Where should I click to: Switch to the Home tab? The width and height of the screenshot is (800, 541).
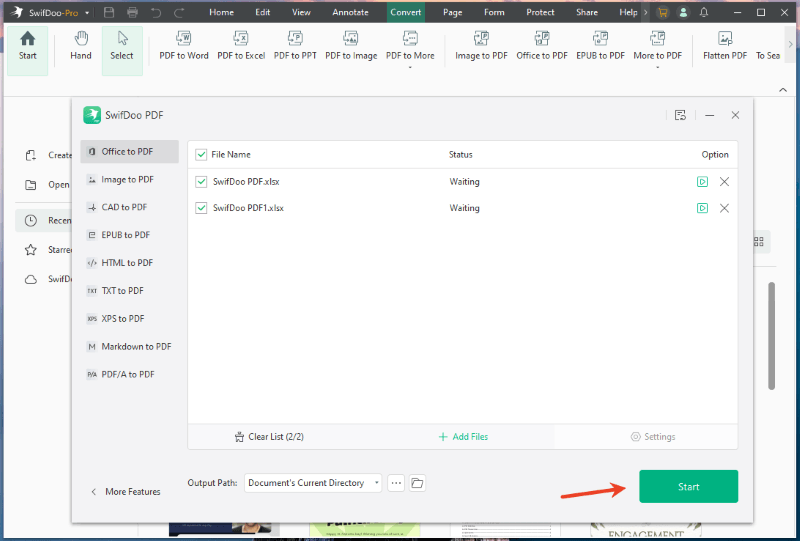tap(221, 12)
